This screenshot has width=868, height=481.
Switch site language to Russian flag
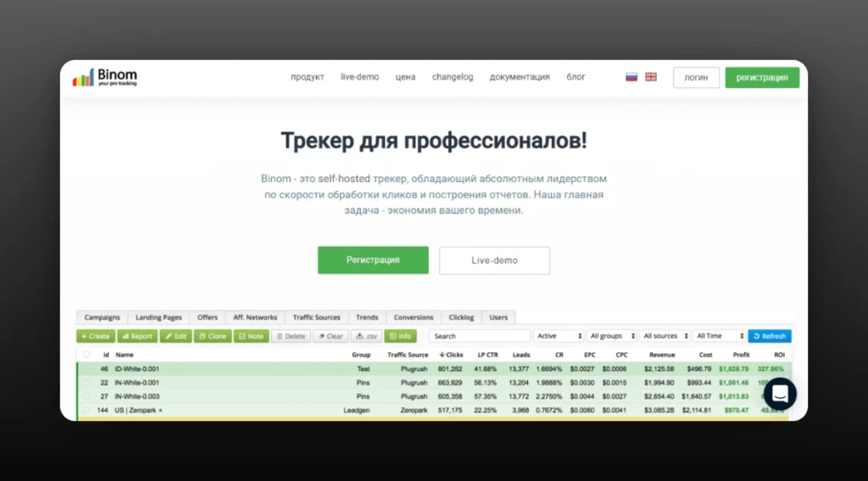point(631,77)
